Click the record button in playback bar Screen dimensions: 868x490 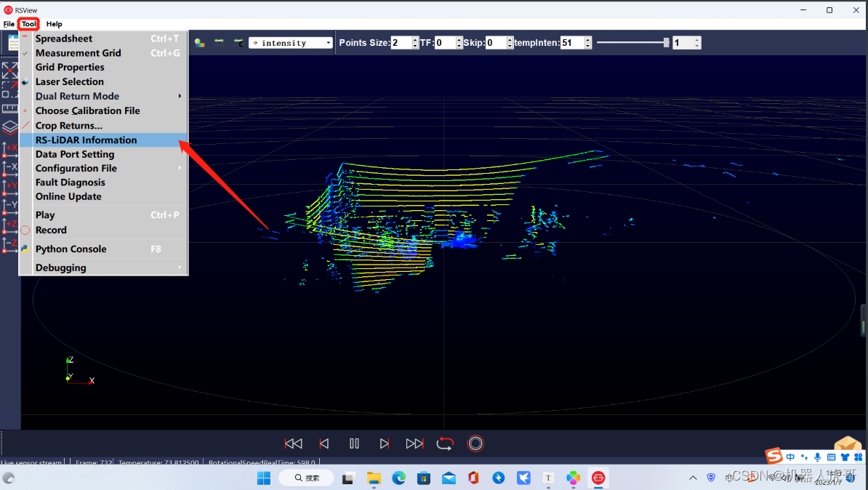[x=475, y=443]
